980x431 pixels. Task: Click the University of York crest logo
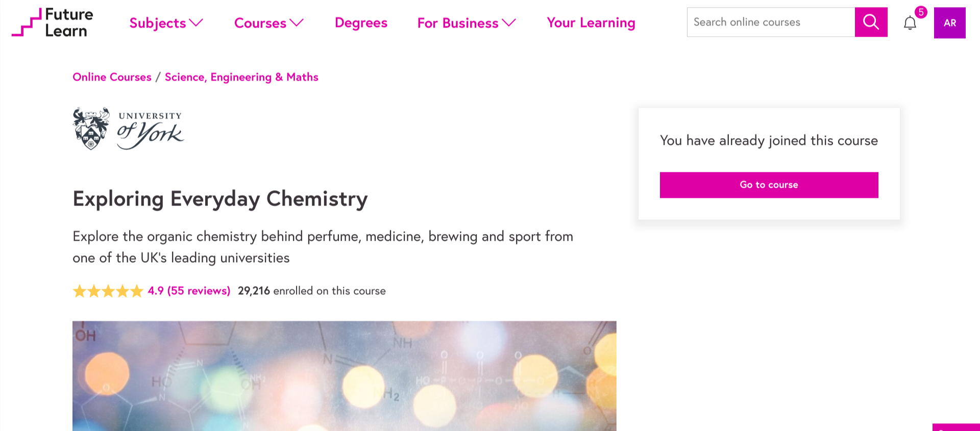(x=92, y=128)
